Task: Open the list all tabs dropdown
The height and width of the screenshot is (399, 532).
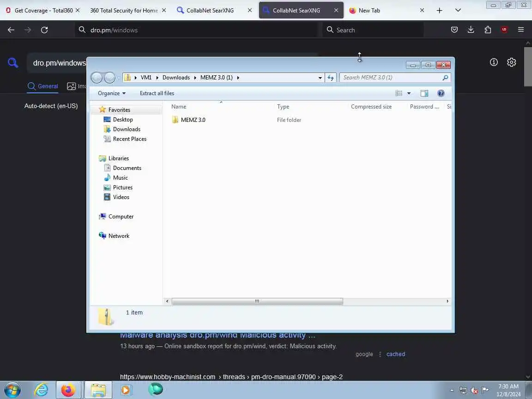Action: pos(458,11)
